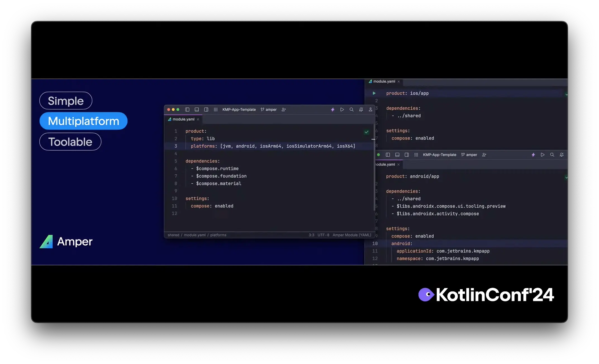Image resolution: width=599 pixels, height=364 pixels.
Task: Select the Simple pill on the slide
Action: click(66, 101)
